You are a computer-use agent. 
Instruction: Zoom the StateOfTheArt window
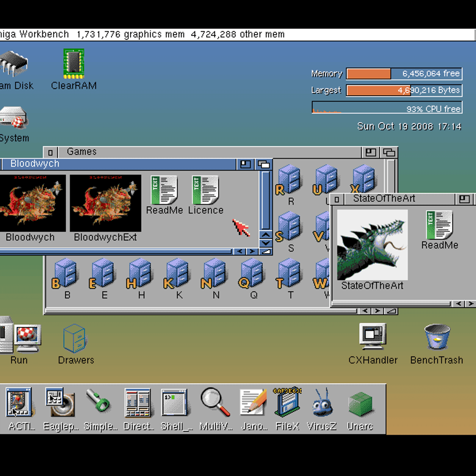click(x=464, y=199)
